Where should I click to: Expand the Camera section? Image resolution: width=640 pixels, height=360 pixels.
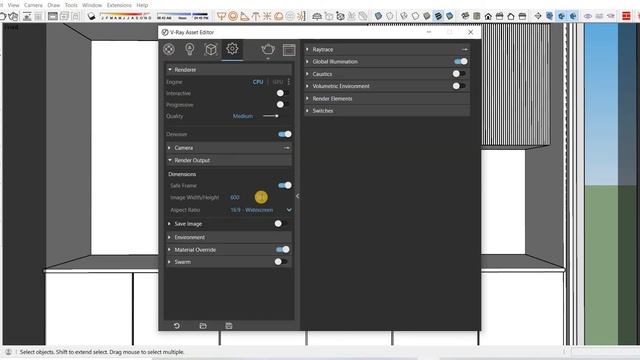click(x=229, y=148)
